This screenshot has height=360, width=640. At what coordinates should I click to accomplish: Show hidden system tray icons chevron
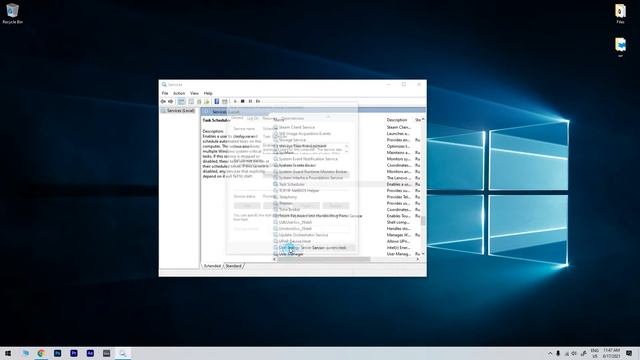(x=550, y=353)
